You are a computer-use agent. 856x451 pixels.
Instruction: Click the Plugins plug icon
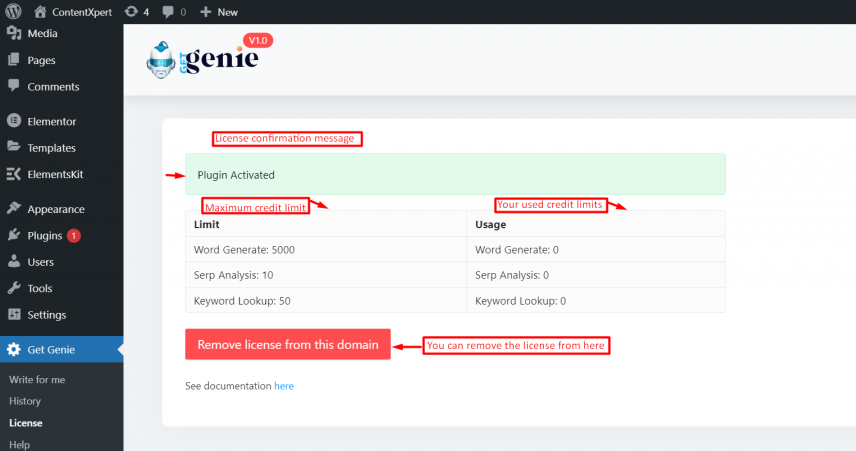pos(14,235)
